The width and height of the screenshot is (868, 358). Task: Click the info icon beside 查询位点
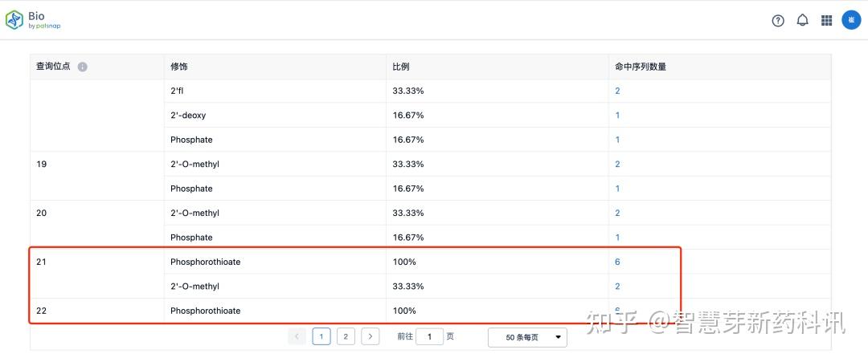(x=82, y=67)
